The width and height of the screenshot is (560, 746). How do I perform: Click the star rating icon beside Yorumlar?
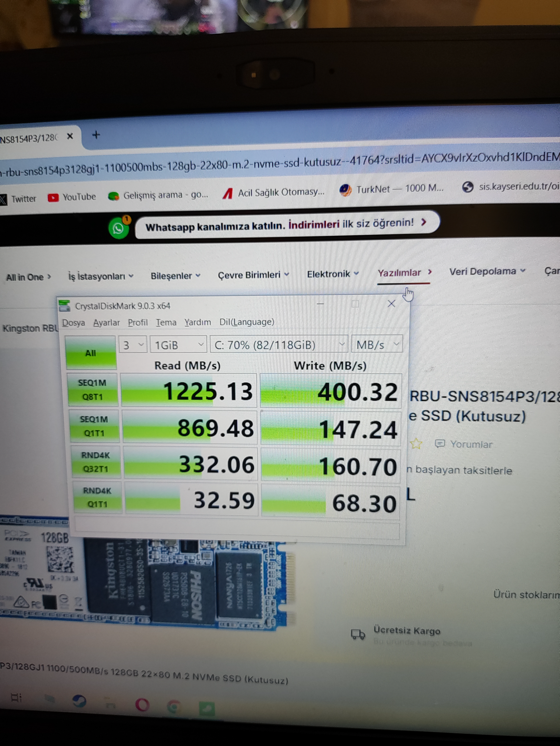(416, 443)
